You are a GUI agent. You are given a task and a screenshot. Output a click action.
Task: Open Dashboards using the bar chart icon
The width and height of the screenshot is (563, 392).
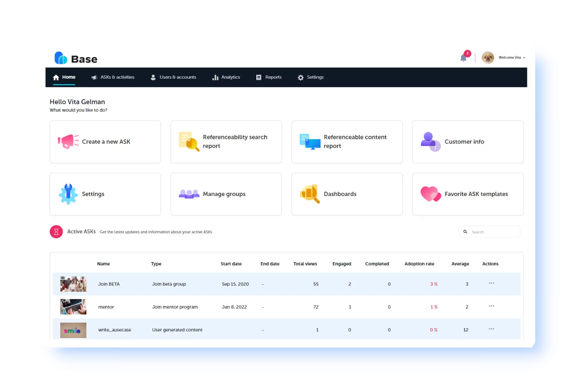coord(309,194)
